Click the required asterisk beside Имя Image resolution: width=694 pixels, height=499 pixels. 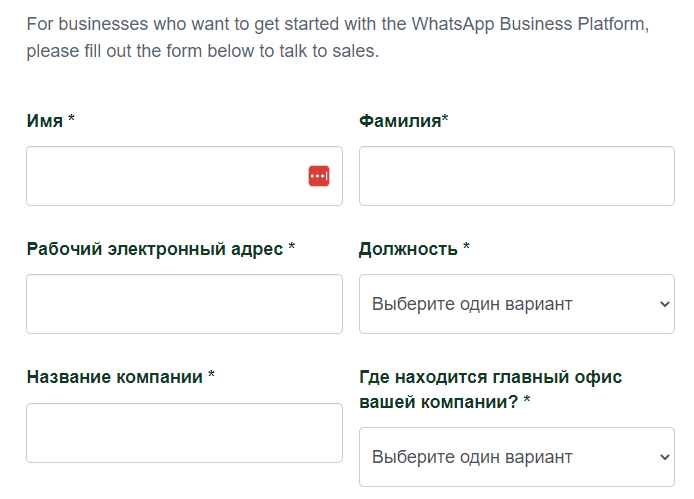71,118
